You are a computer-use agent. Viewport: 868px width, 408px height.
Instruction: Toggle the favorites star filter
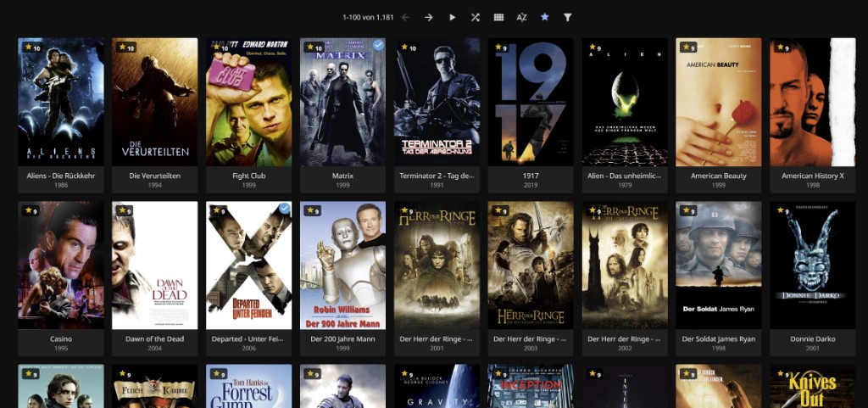[545, 17]
